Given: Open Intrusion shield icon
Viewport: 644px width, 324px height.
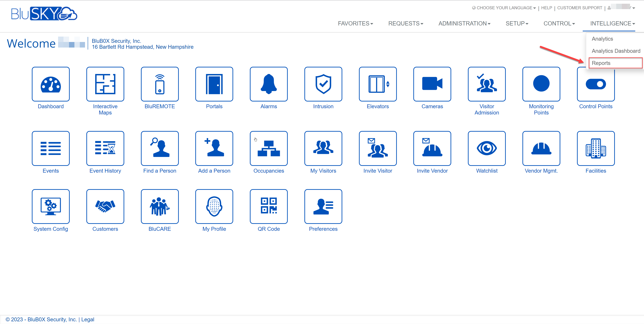Looking at the screenshot, I should 323,84.
